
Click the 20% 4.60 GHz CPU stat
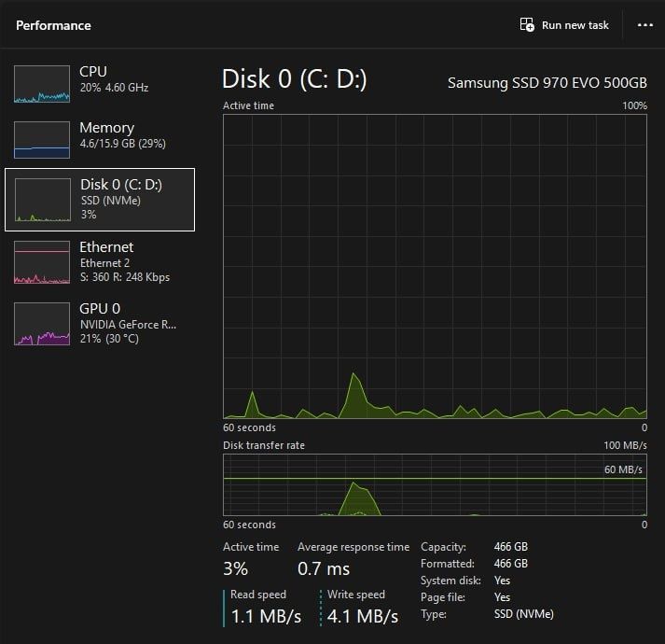(x=114, y=88)
